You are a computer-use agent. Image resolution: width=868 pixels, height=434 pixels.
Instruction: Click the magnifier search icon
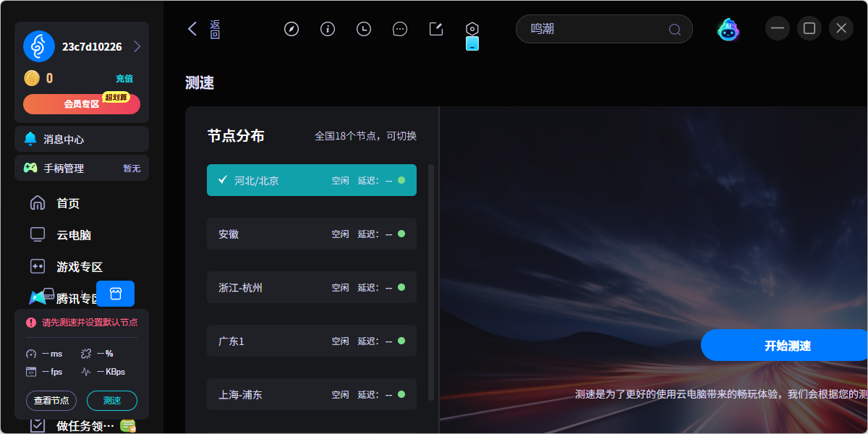pos(675,30)
